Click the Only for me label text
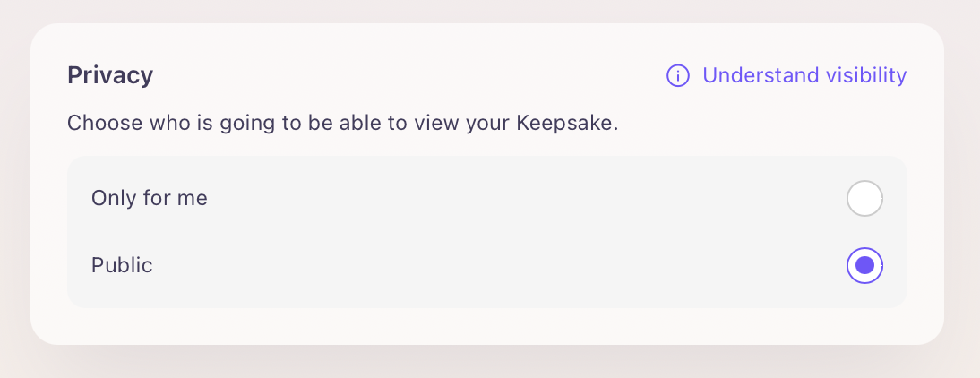The height and width of the screenshot is (378, 980). coord(150,198)
